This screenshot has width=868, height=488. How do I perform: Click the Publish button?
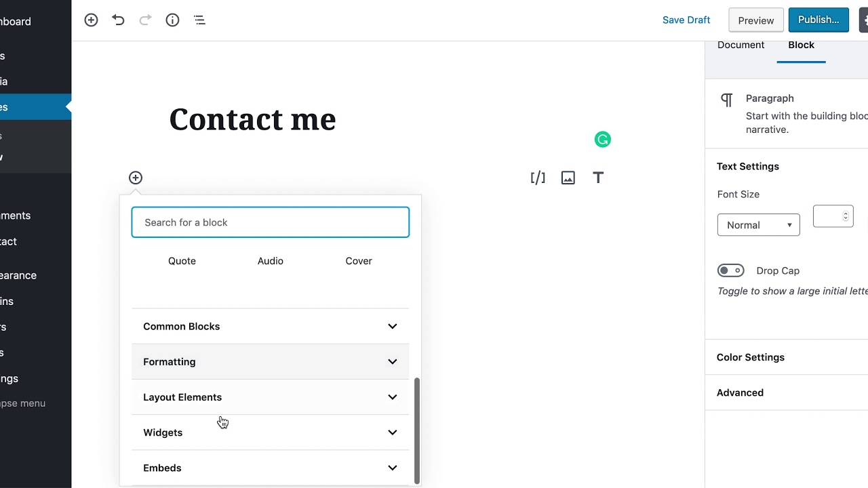coord(818,20)
